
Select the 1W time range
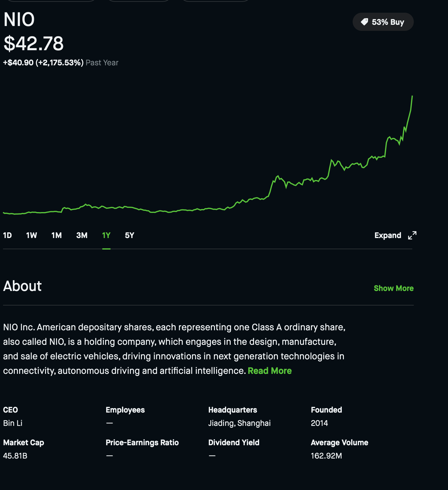click(x=31, y=235)
